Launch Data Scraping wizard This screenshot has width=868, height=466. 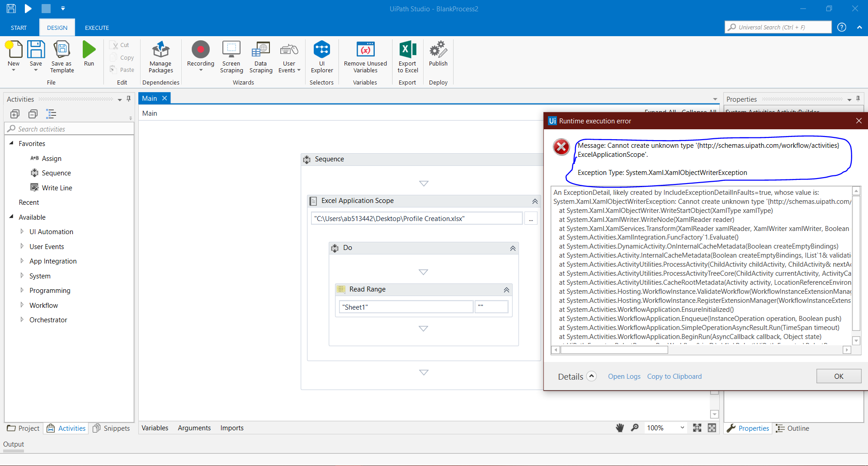click(261, 56)
